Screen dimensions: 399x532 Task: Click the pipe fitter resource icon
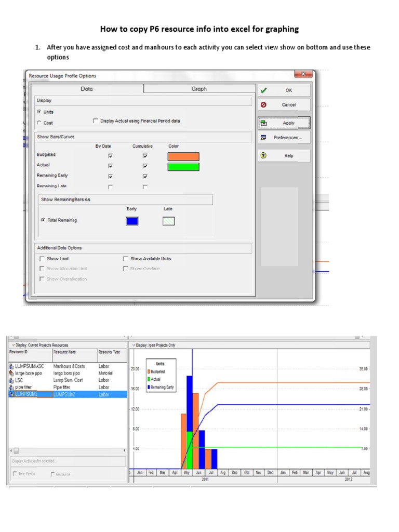point(11,387)
